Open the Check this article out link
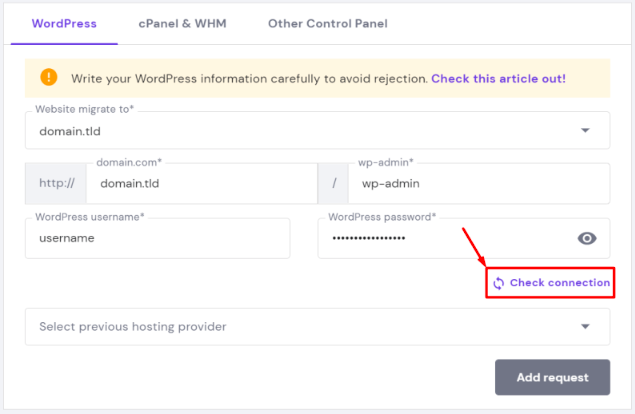Screen dimensions: 635x414 click(498, 77)
